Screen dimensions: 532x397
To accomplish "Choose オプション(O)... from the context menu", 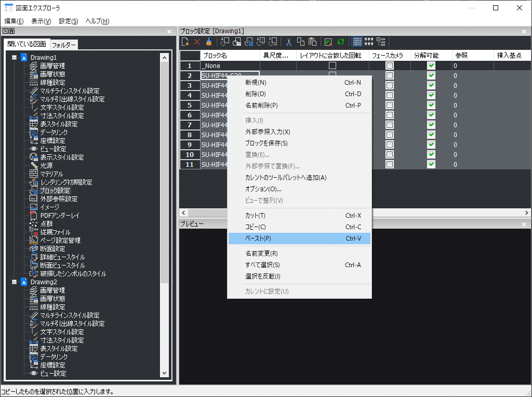I will click(299, 189).
